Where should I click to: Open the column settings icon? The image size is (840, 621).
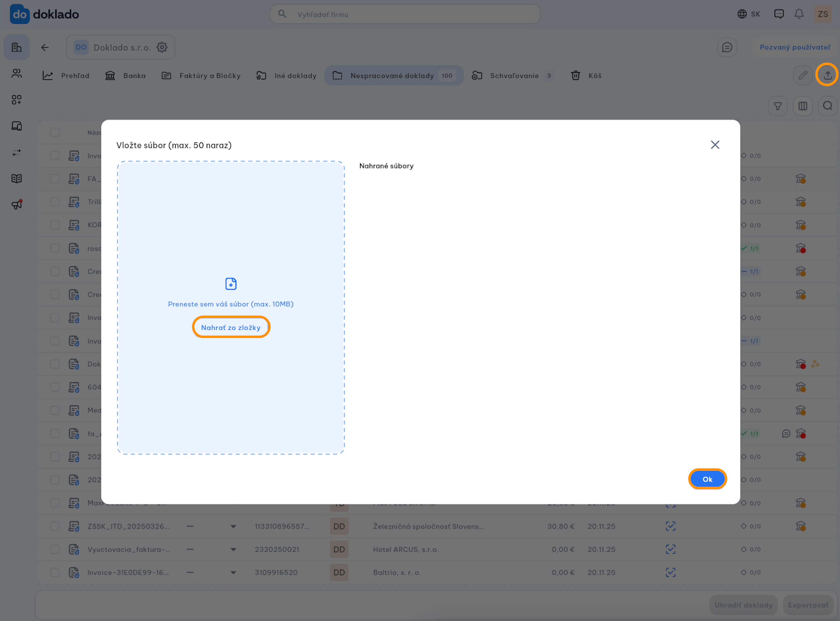tap(803, 106)
